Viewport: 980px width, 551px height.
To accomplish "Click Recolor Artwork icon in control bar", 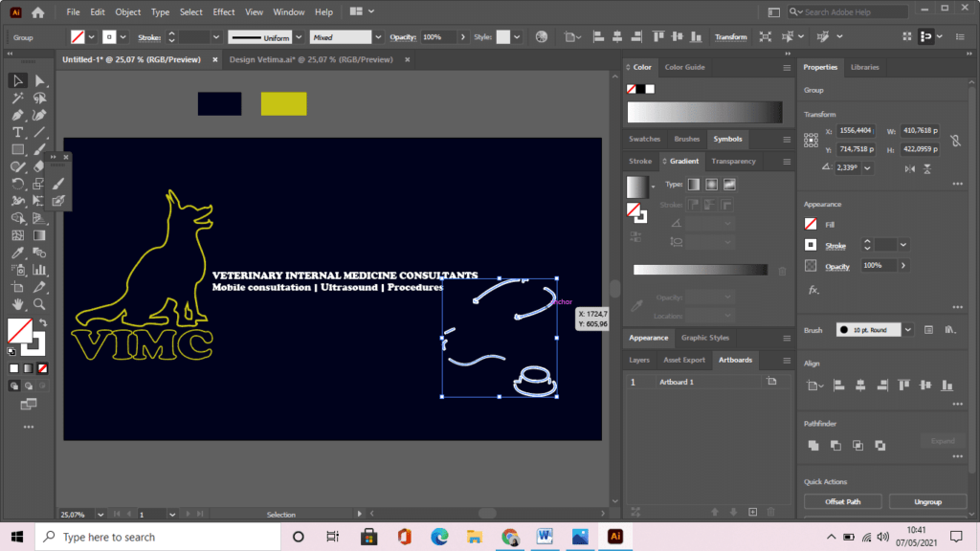I will click(x=542, y=37).
